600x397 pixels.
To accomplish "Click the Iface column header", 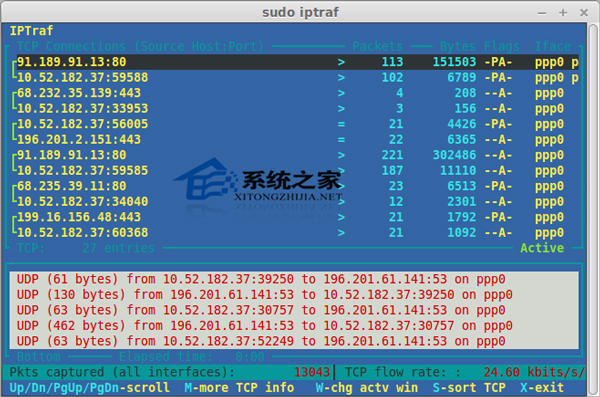I will coord(553,46).
